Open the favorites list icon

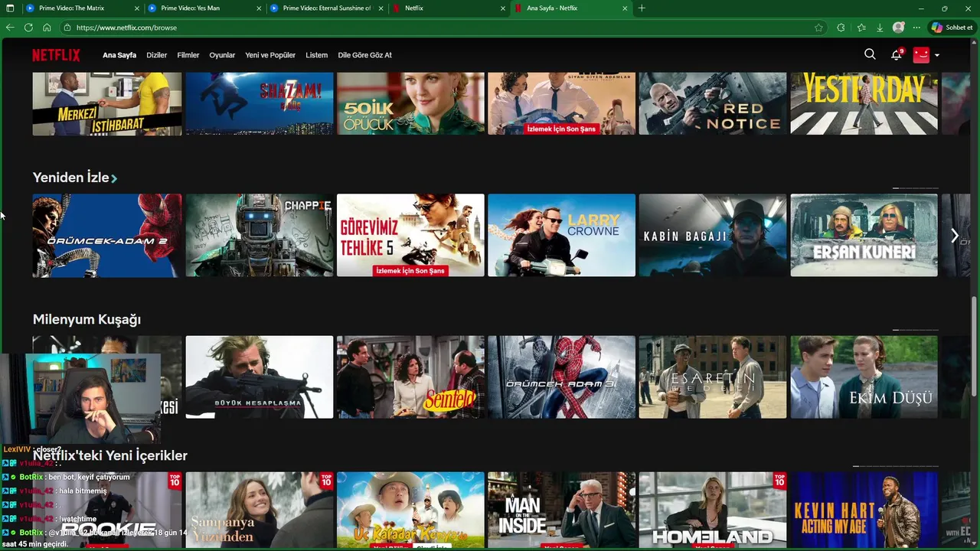tap(861, 28)
